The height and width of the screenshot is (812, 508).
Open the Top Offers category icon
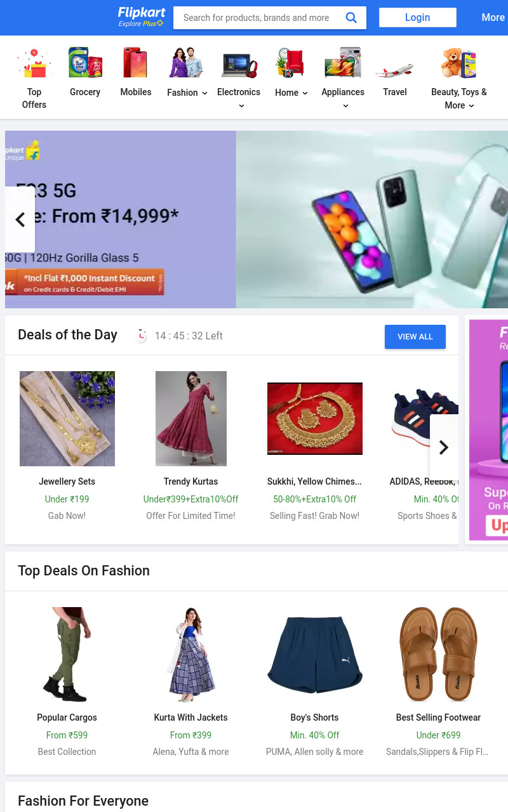pos(34,63)
